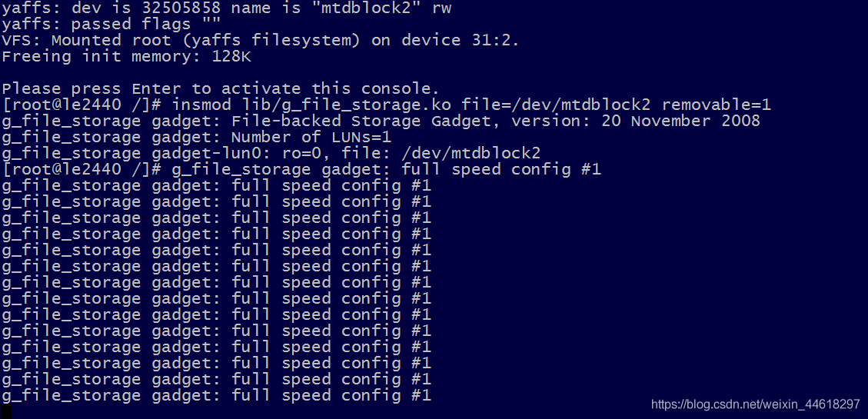Click the "Number of LUNs=1" message

coord(311,138)
